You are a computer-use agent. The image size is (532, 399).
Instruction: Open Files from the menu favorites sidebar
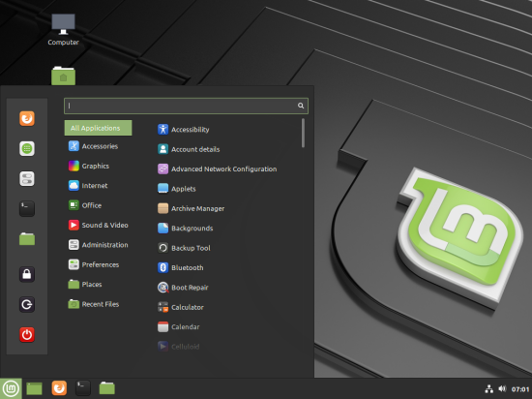click(x=27, y=238)
